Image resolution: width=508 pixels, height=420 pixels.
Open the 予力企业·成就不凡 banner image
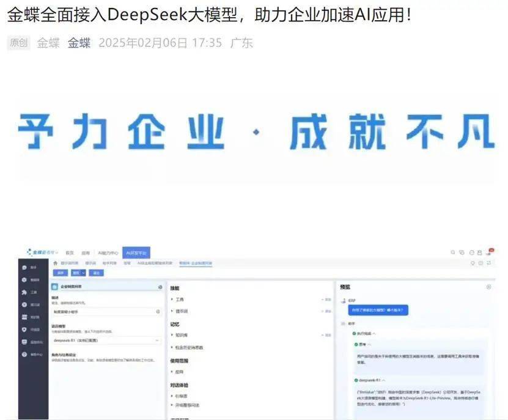click(256, 131)
